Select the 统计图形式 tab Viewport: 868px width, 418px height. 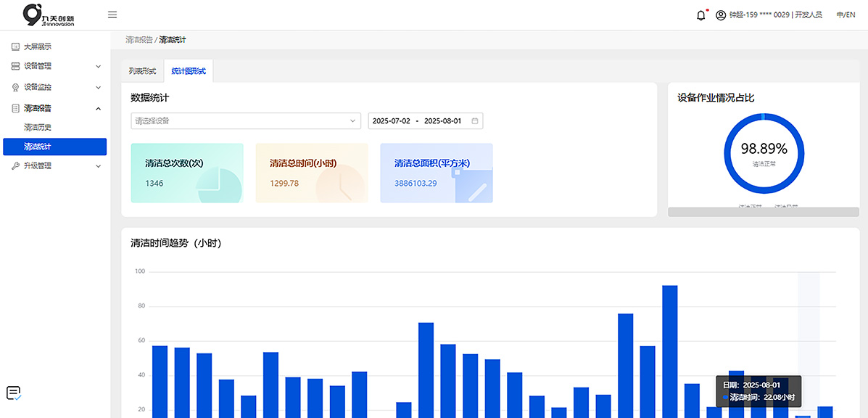pos(189,71)
